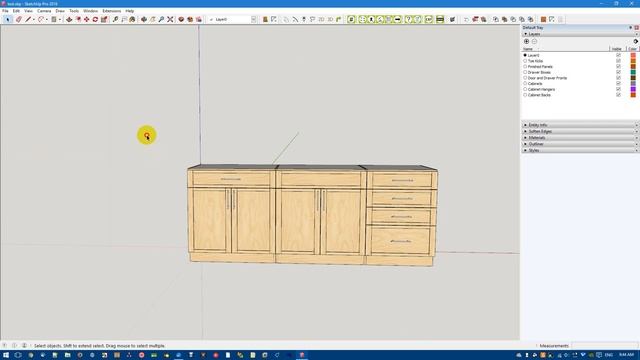The width and height of the screenshot is (640, 360).
Task: Choose the Eraser tool
Action: [19, 19]
